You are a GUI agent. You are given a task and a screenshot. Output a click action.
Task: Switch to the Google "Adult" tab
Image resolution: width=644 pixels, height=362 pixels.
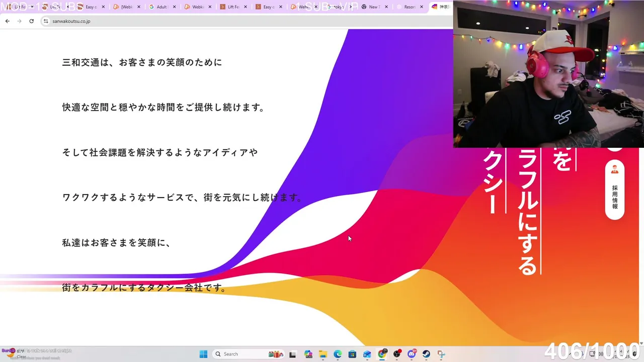click(x=162, y=7)
